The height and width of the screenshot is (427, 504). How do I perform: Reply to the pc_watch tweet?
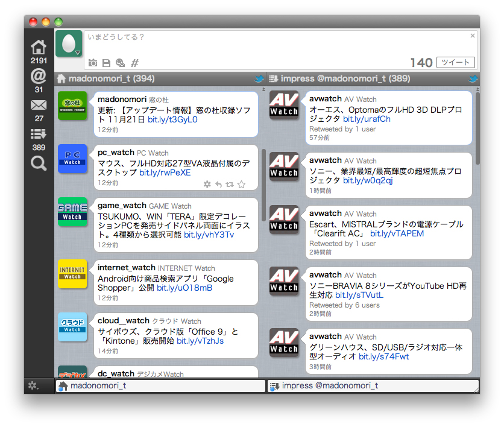[x=219, y=185]
